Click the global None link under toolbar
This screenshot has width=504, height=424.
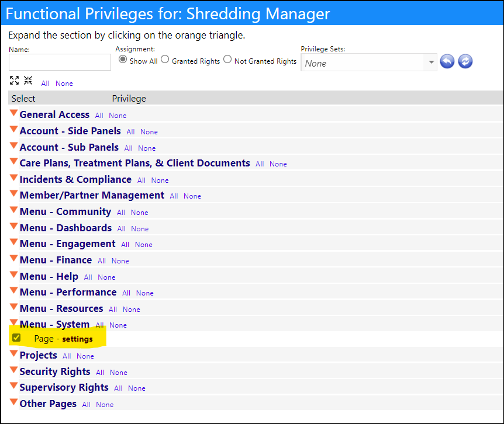[64, 84]
